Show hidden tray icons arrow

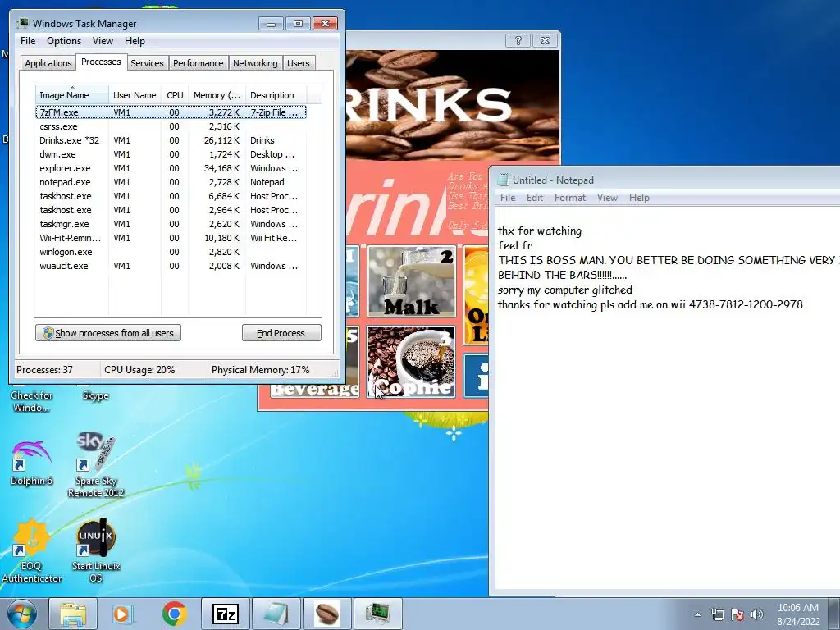click(x=697, y=614)
